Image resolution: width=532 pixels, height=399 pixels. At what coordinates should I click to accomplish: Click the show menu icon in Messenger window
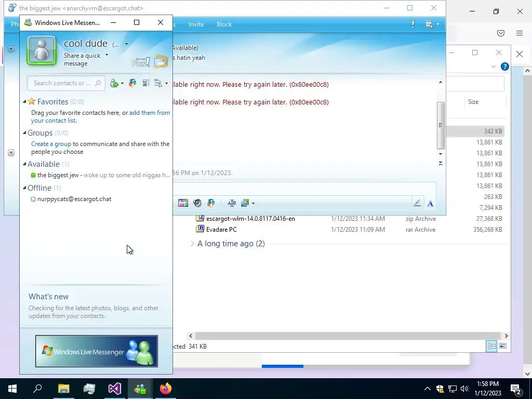click(x=158, y=83)
